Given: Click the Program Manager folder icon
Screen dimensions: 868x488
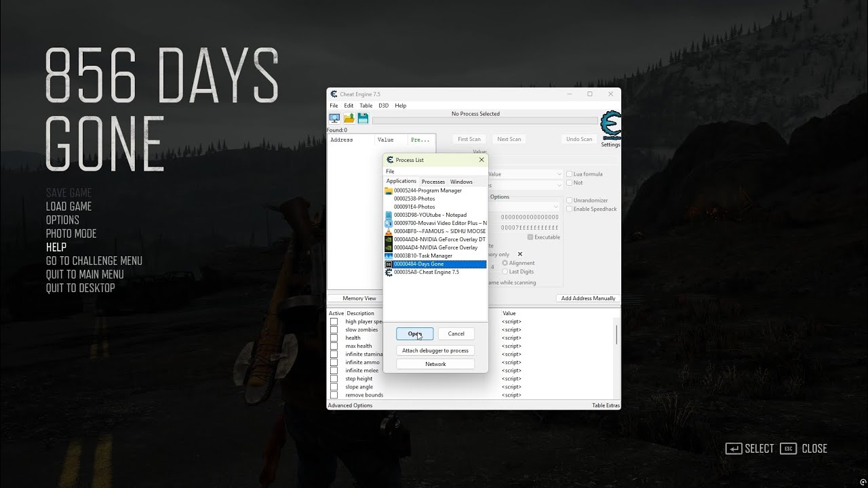Looking at the screenshot, I should (389, 190).
